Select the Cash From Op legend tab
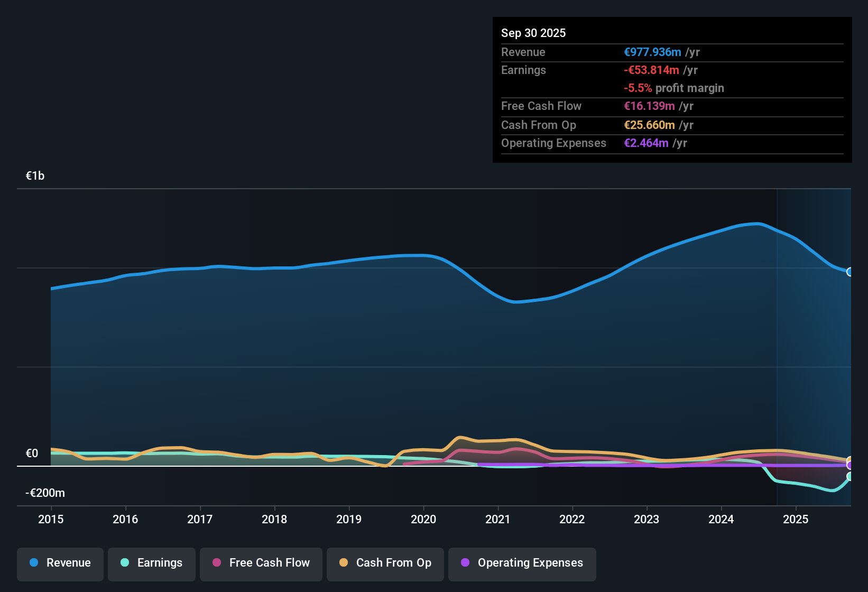 [x=385, y=563]
